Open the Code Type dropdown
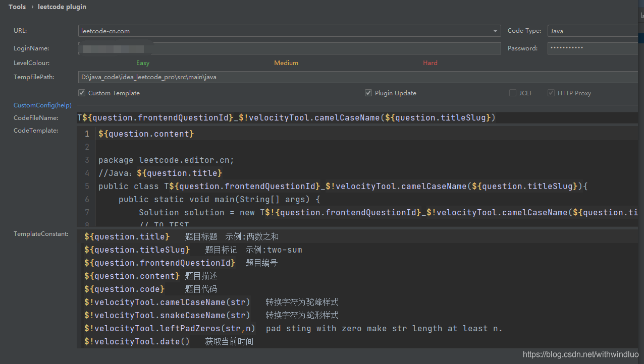 click(x=592, y=31)
